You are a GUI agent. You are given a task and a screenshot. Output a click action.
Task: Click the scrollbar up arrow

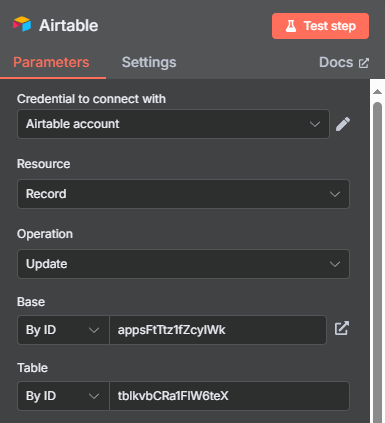377,92
